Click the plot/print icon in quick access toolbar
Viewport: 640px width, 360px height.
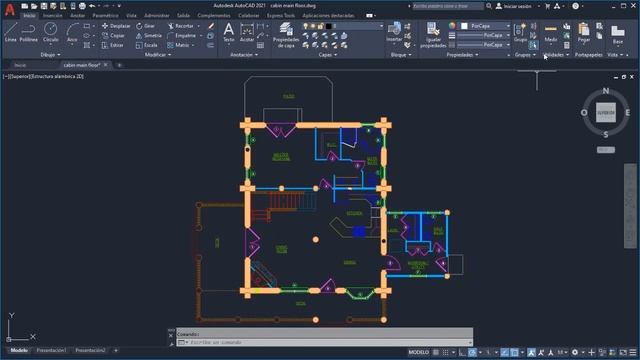(x=82, y=6)
